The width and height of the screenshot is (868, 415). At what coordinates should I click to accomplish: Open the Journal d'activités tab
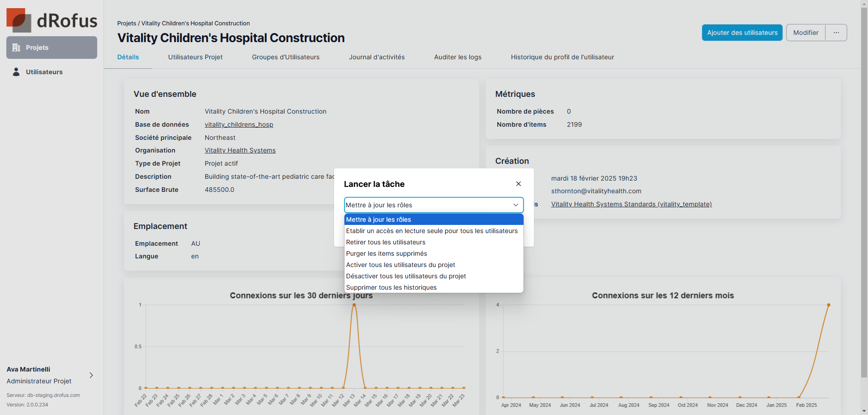(x=377, y=57)
